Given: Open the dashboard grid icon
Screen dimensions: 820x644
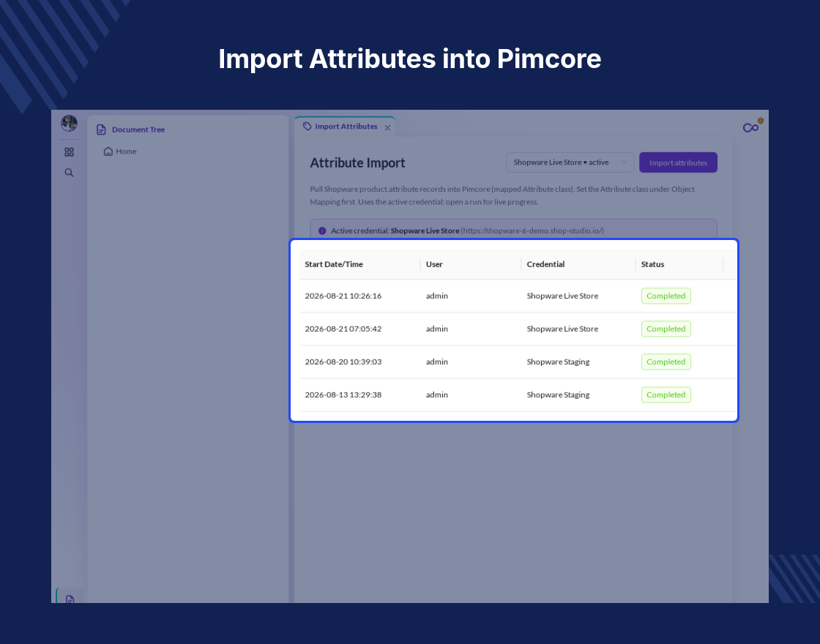Looking at the screenshot, I should click(69, 152).
